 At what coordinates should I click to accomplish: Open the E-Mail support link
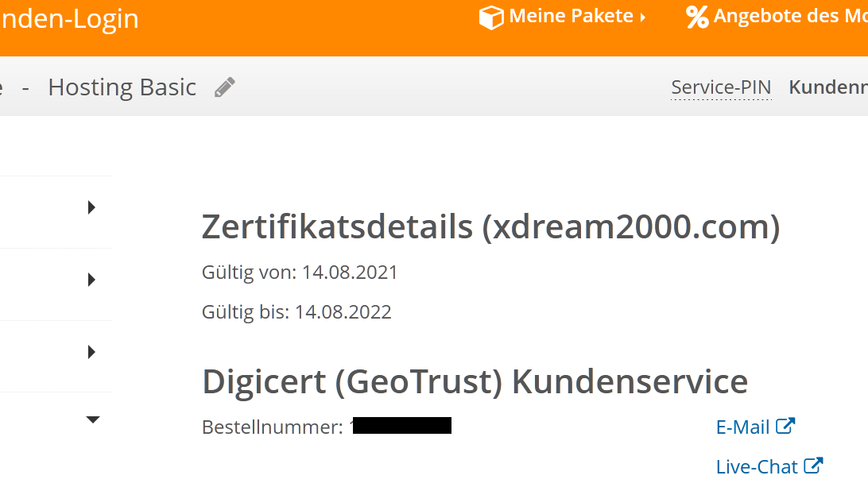click(742, 427)
